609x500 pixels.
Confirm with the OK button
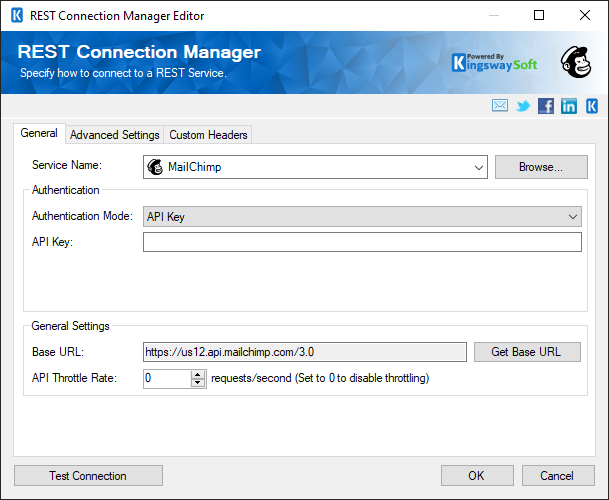point(477,476)
